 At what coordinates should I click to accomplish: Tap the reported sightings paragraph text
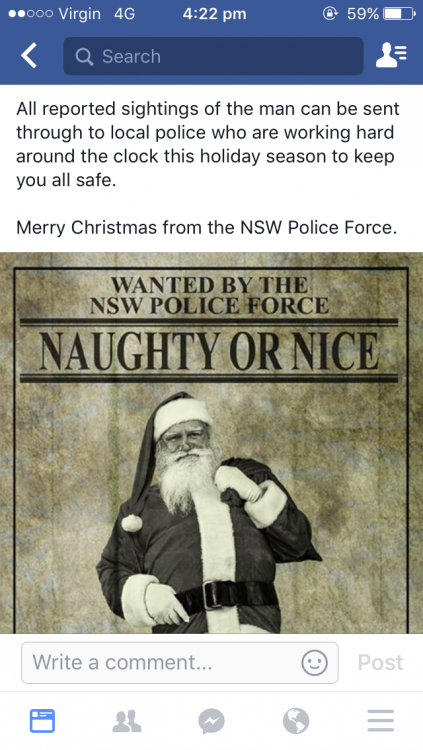click(x=208, y=144)
